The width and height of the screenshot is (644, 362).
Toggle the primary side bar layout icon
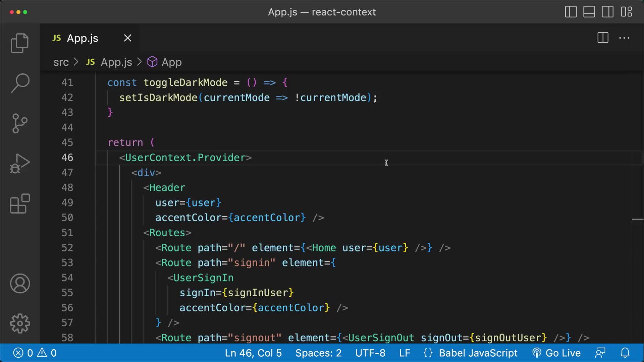pyautogui.click(x=571, y=12)
